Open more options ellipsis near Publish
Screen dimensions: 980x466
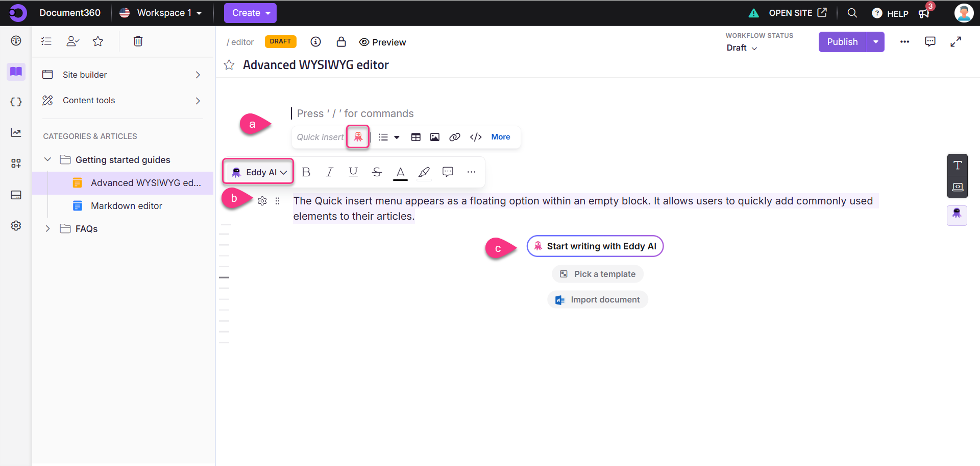coord(904,42)
